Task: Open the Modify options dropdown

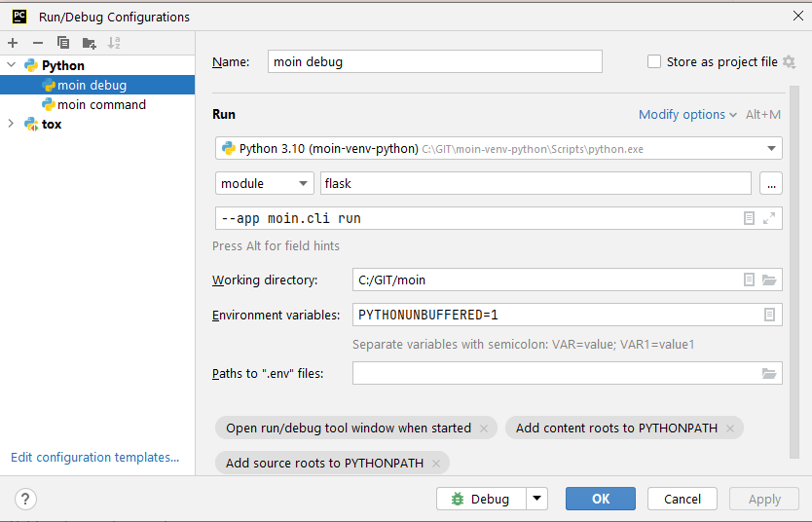Action: click(x=687, y=115)
